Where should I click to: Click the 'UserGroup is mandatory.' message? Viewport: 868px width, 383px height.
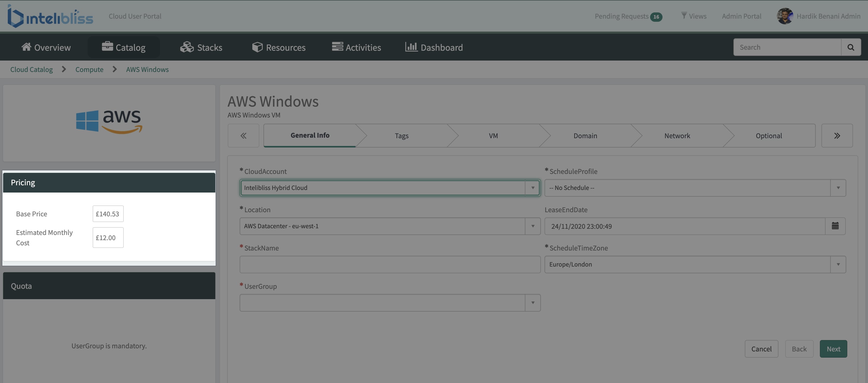pos(109,346)
